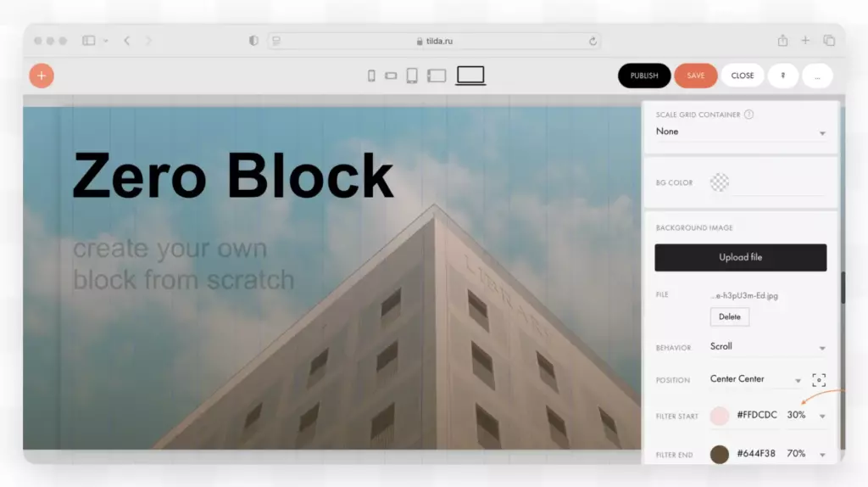Click the Publish button
The image size is (868, 487).
point(644,76)
